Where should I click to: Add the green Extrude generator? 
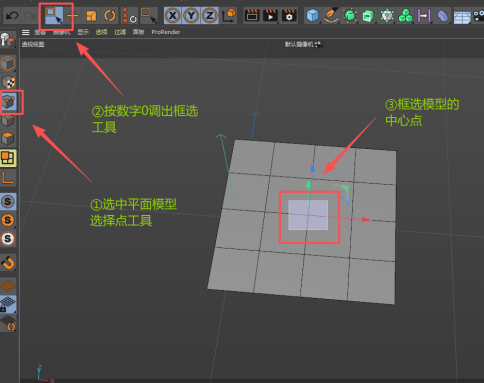368,16
